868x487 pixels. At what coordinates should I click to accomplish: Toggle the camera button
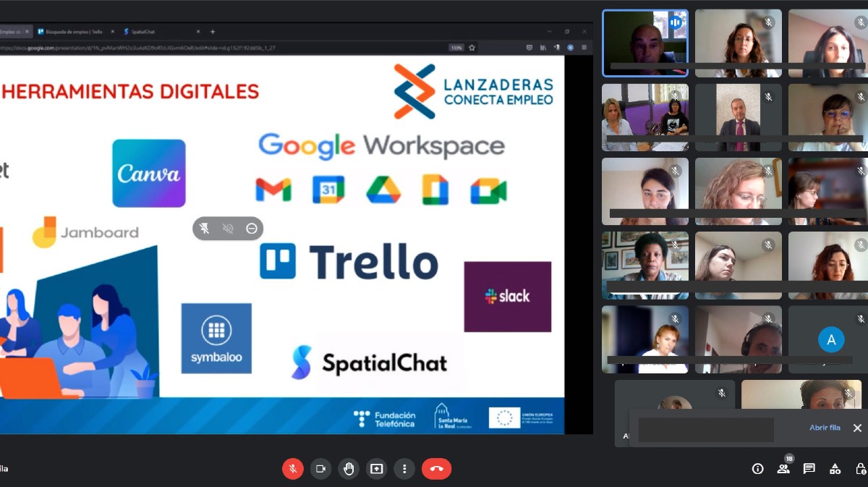(x=320, y=469)
